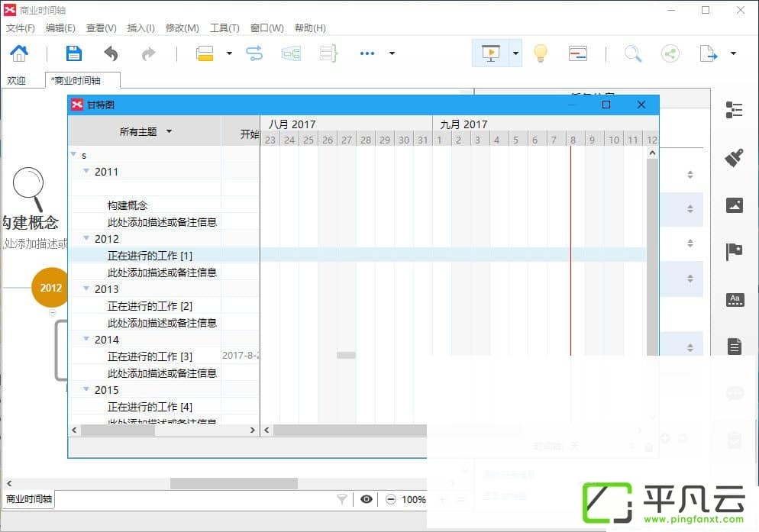Image resolution: width=759 pixels, height=532 pixels.
Task: Start brainstorming with the lightbulb icon
Action: click(540, 53)
